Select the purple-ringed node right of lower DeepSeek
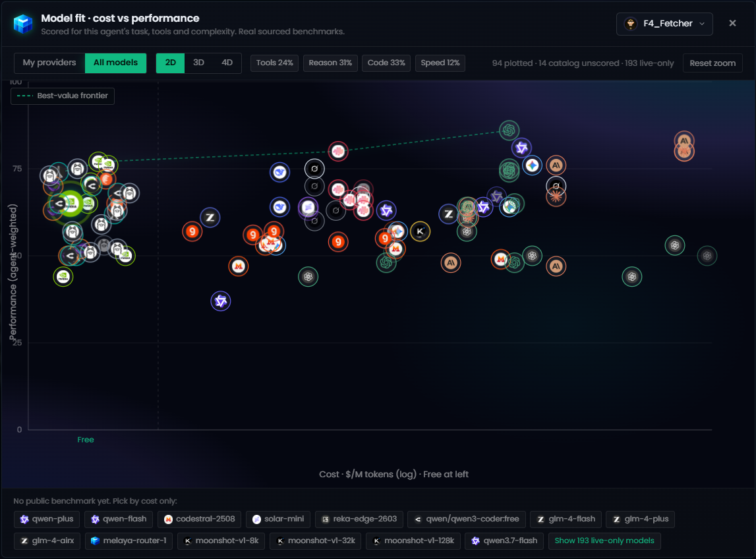Image resolution: width=756 pixels, height=559 pixels. point(308,208)
